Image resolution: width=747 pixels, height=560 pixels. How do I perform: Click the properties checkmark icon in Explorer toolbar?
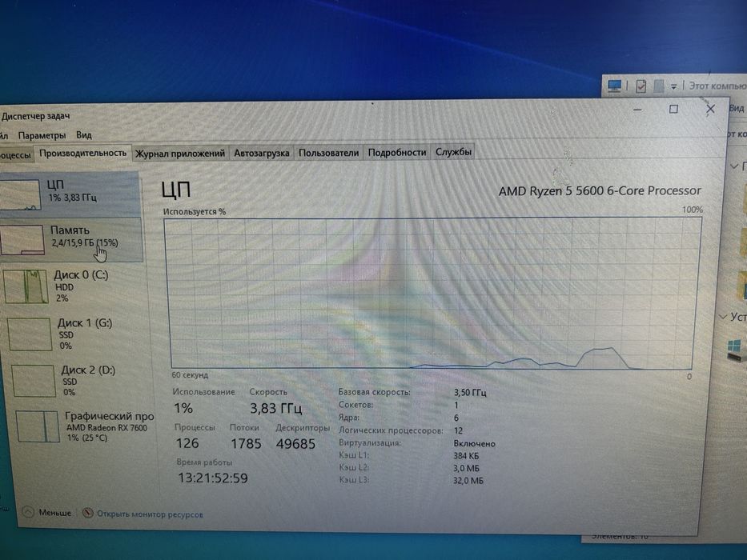[641, 86]
